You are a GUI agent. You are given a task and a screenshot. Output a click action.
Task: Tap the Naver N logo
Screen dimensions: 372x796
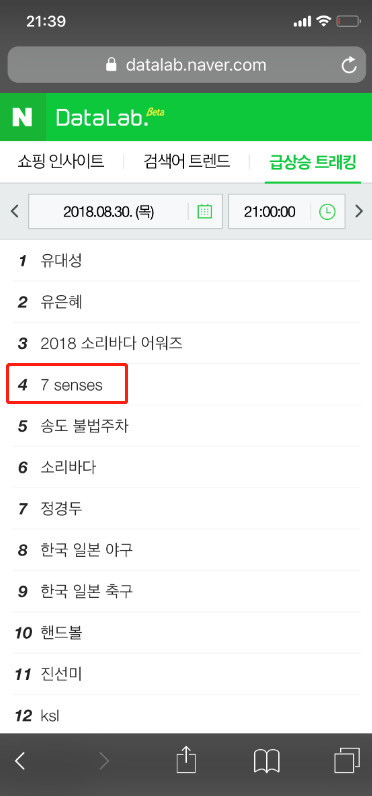[x=22, y=117]
